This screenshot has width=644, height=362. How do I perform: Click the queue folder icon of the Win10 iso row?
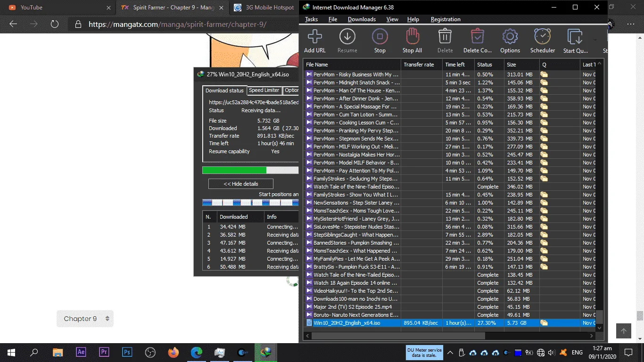(x=544, y=323)
